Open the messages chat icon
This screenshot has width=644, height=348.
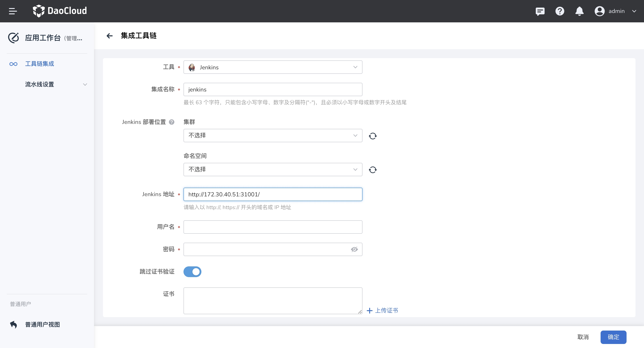coord(540,11)
